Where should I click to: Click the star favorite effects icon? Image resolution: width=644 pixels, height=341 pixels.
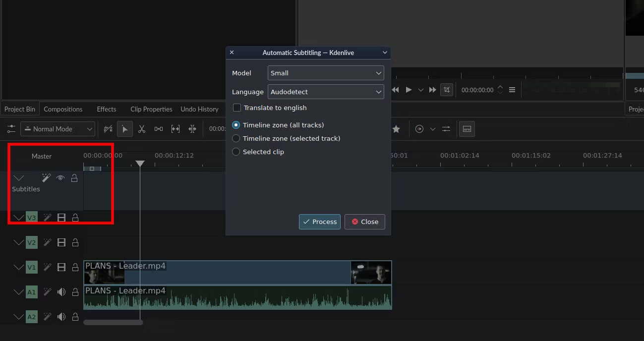click(x=396, y=129)
